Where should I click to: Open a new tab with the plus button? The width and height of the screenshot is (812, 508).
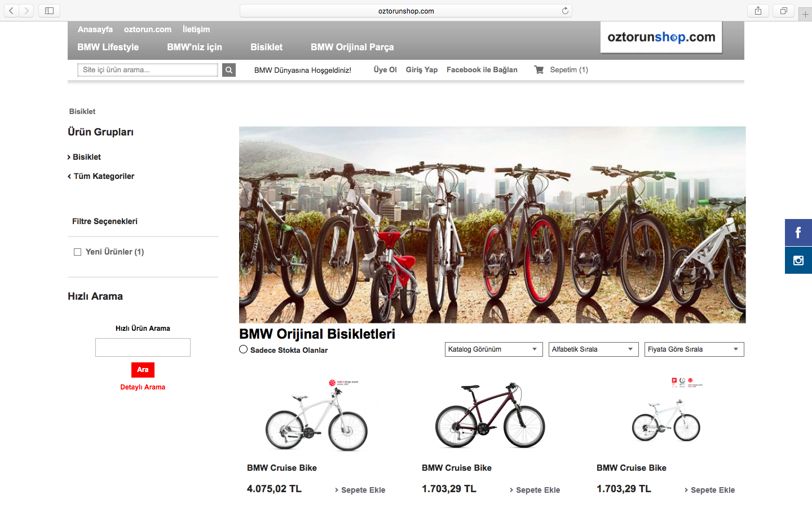[805, 14]
